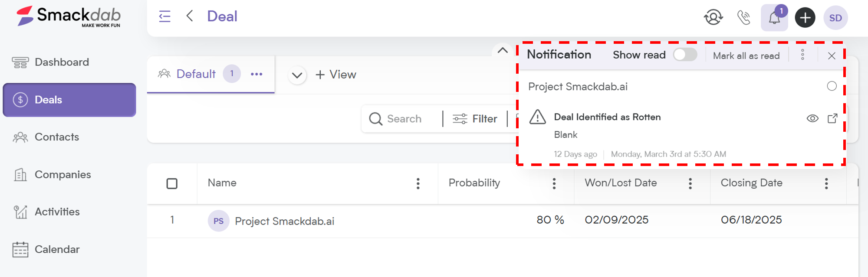This screenshot has height=277, width=868.
Task: Open the notification bell icon
Action: tap(774, 18)
